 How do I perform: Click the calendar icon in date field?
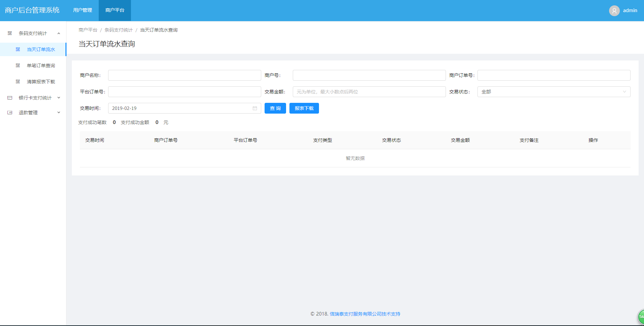click(255, 108)
